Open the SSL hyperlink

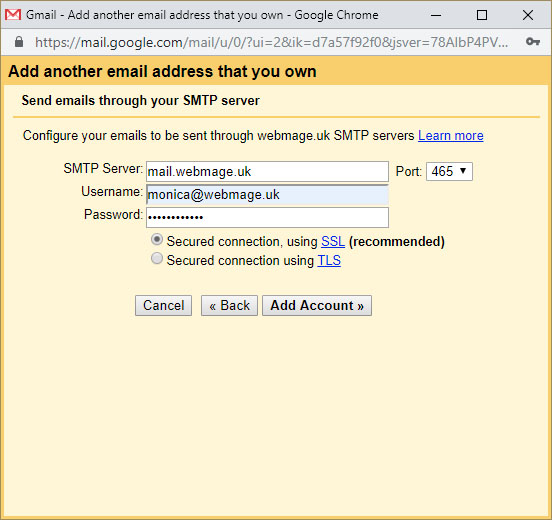(333, 242)
